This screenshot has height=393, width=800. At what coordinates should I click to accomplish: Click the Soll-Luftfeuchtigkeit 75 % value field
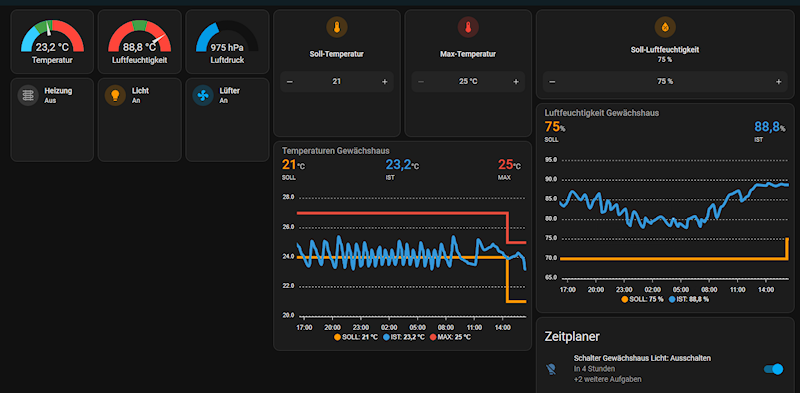(x=665, y=82)
